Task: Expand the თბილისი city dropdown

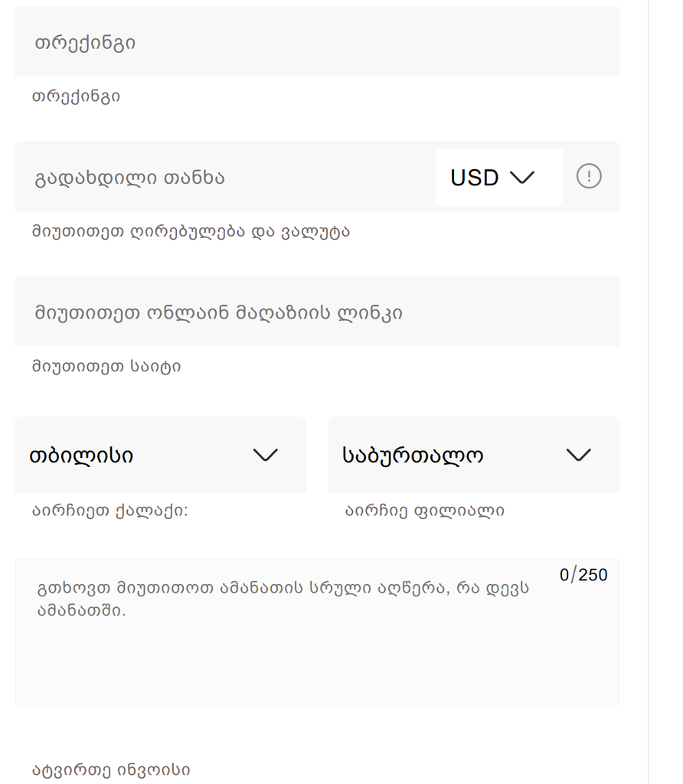Action: 160,455
